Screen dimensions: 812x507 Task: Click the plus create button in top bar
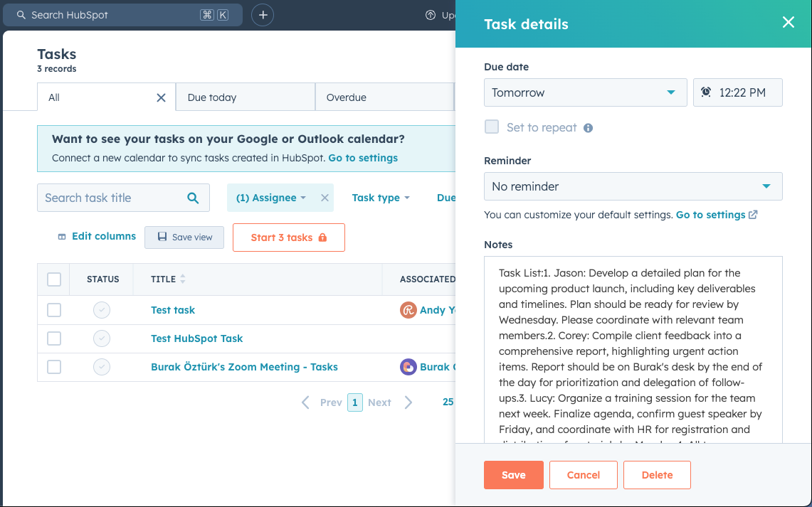point(263,15)
